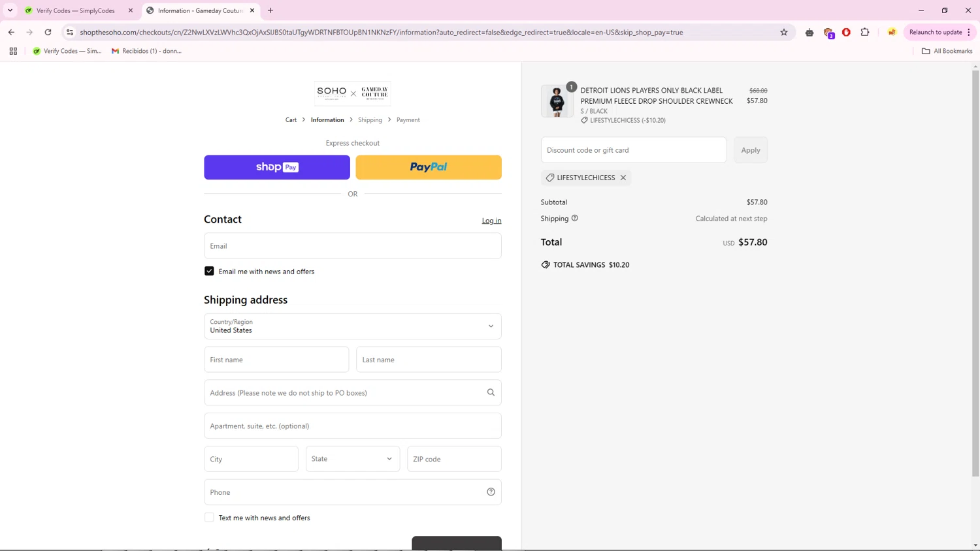Uncheck Email me with news and offers

pyautogui.click(x=209, y=271)
